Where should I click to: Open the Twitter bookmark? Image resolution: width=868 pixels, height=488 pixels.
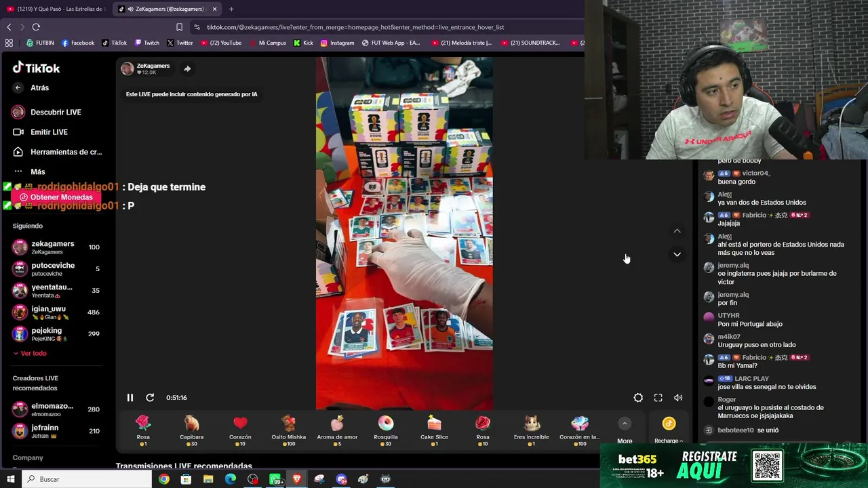[x=180, y=43]
